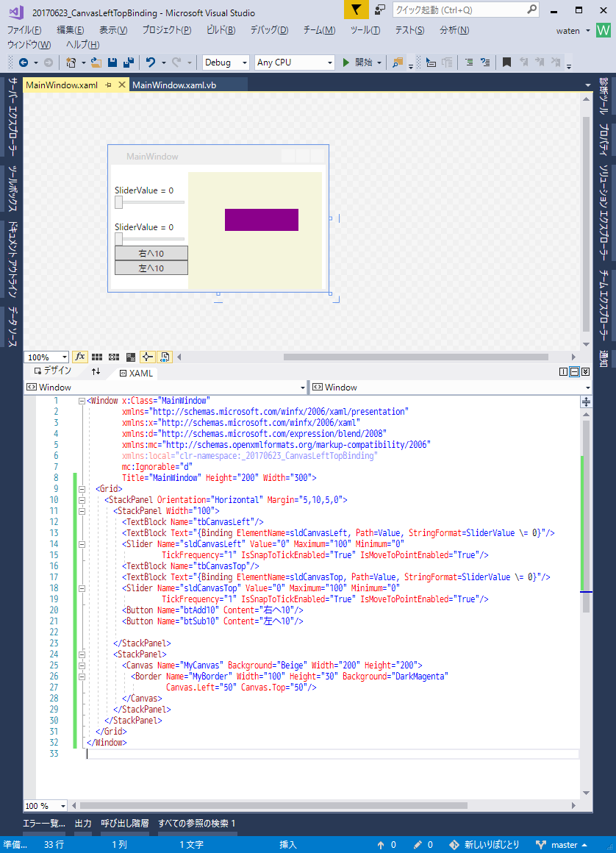Image resolution: width=616 pixels, height=853 pixels.
Task: Click the horizontal split layout icon
Action: [x=574, y=371]
